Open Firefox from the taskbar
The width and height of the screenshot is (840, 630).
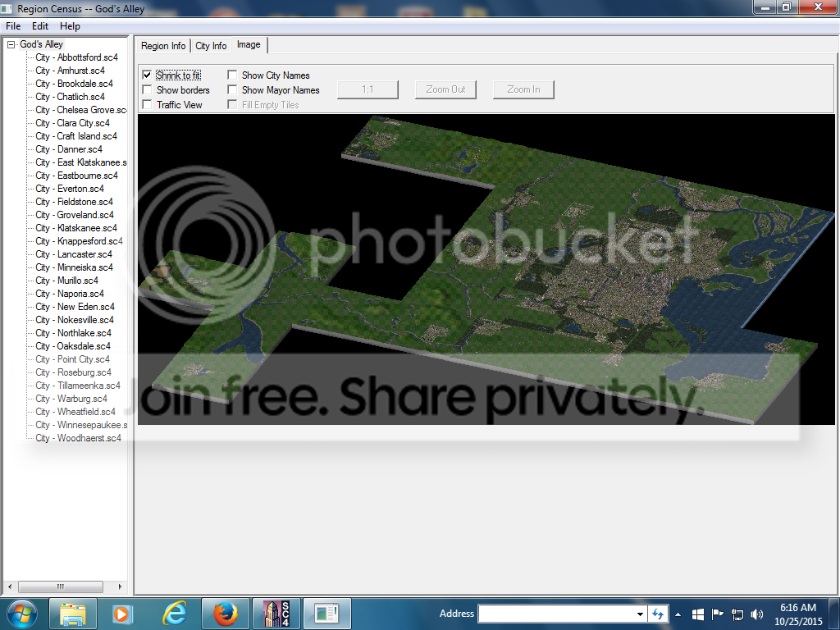click(225, 614)
